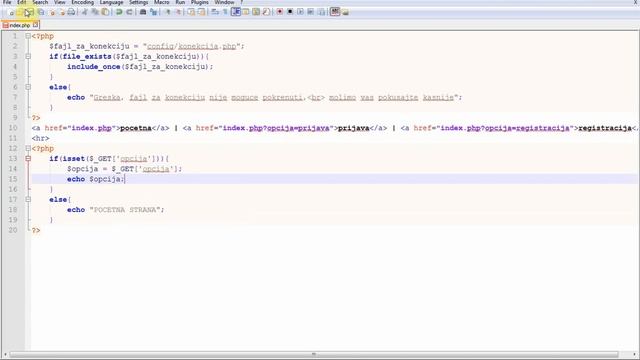640x360 pixels.
Task: Place cursor in "echo $opcija;" line
Action: (x=96, y=179)
